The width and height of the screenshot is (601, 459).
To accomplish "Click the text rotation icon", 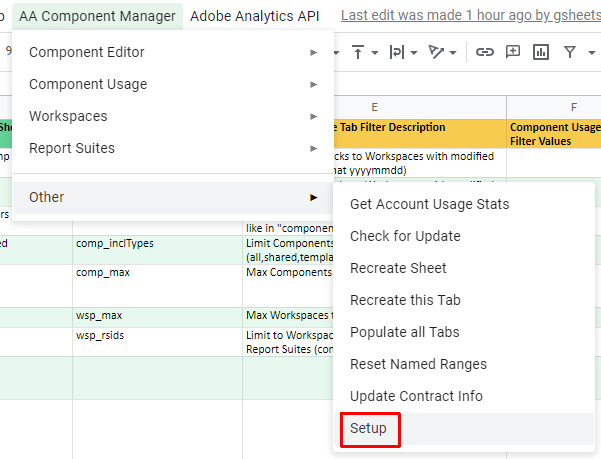I will [x=436, y=52].
